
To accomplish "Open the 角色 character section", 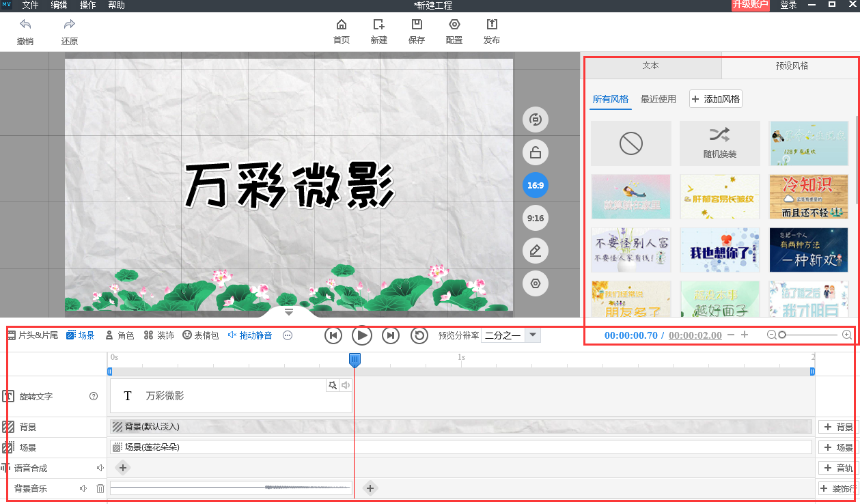I will coord(120,335).
